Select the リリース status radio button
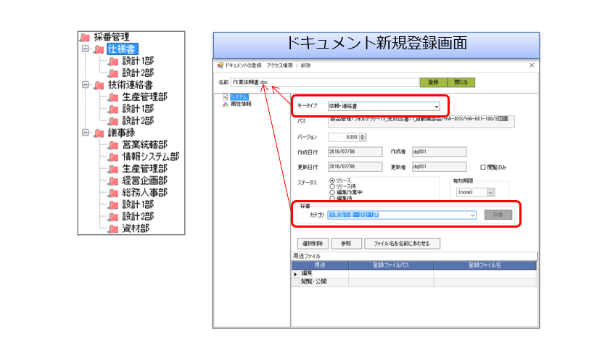Screen dimensions: 610x364 (332, 181)
